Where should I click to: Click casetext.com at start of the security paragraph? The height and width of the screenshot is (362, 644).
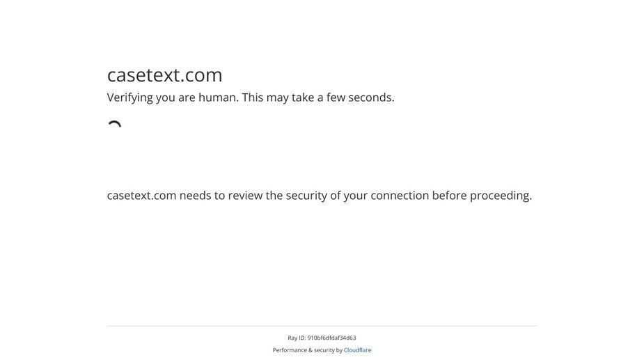tap(142, 196)
